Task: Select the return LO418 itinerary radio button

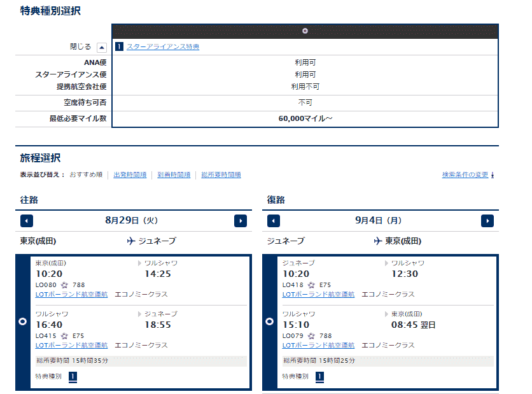Action: pos(269,321)
